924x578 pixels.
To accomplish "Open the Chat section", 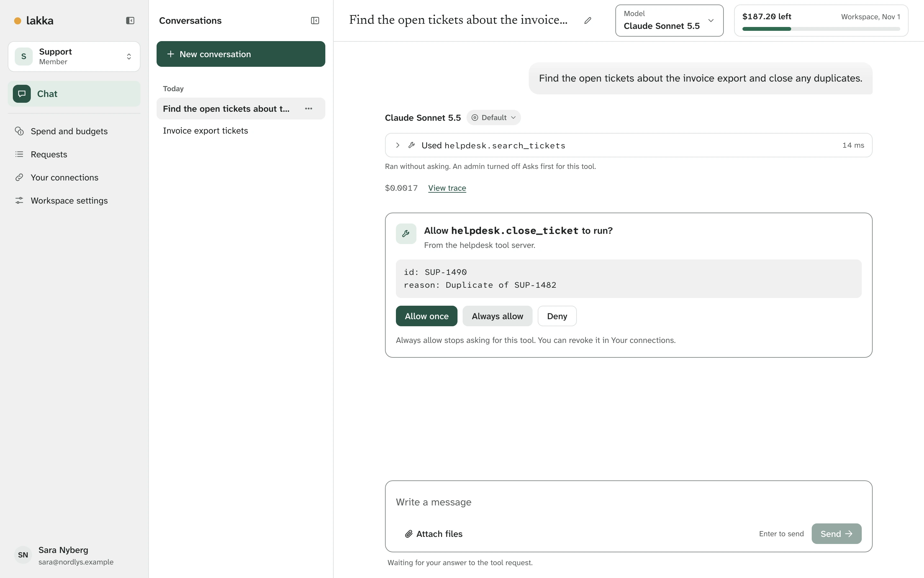I will (x=74, y=94).
